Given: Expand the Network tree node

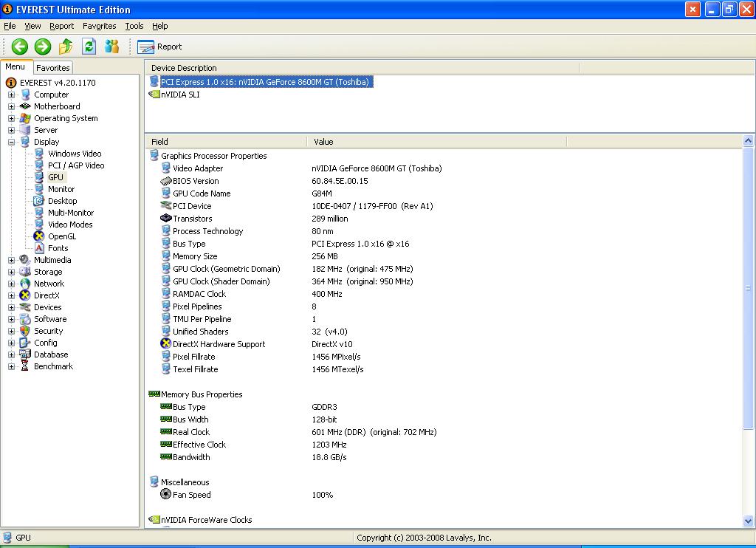Looking at the screenshot, I should coord(11,284).
